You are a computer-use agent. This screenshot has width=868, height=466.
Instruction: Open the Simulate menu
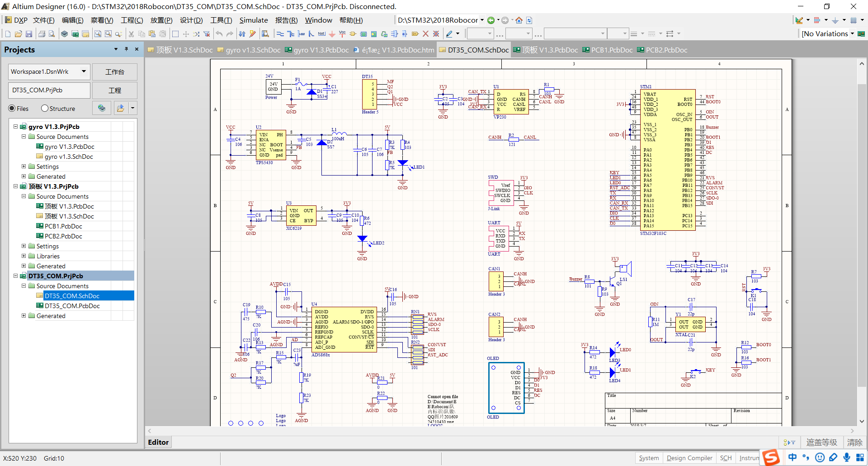(253, 20)
